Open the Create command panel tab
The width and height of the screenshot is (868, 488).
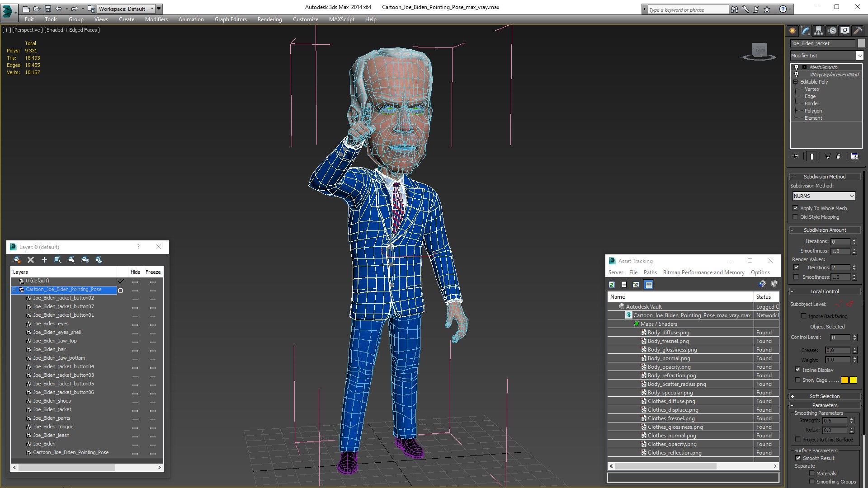pyautogui.click(x=792, y=31)
